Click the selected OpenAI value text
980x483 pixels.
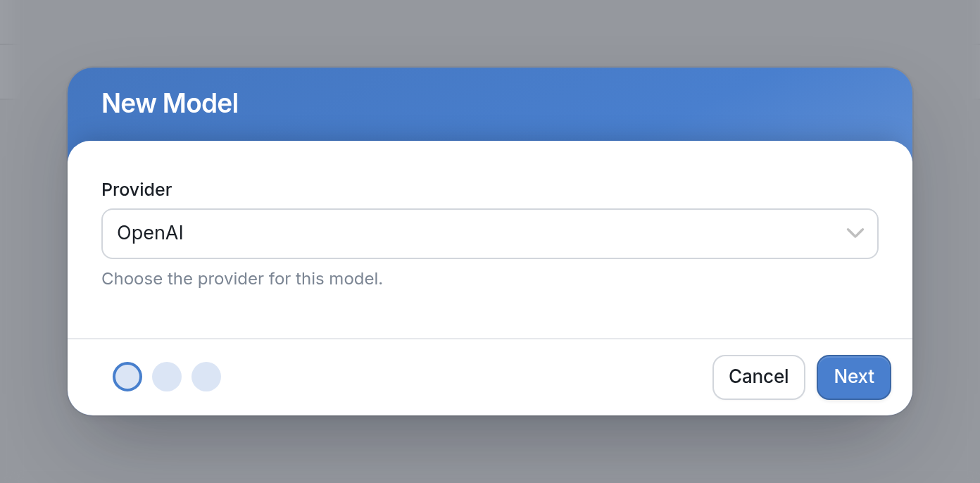click(150, 233)
